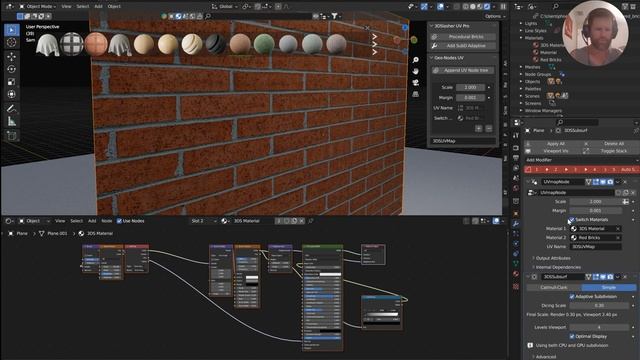Viewport: 640px width, 360px height.
Task: Open the viewport Options dropdown
Action: tap(495, 16)
